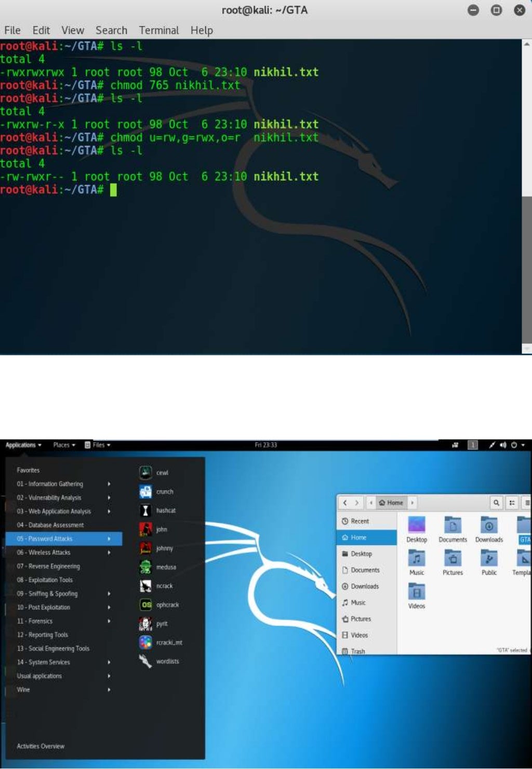Open the wordlists entry
The image size is (532, 769).
[x=159, y=661]
